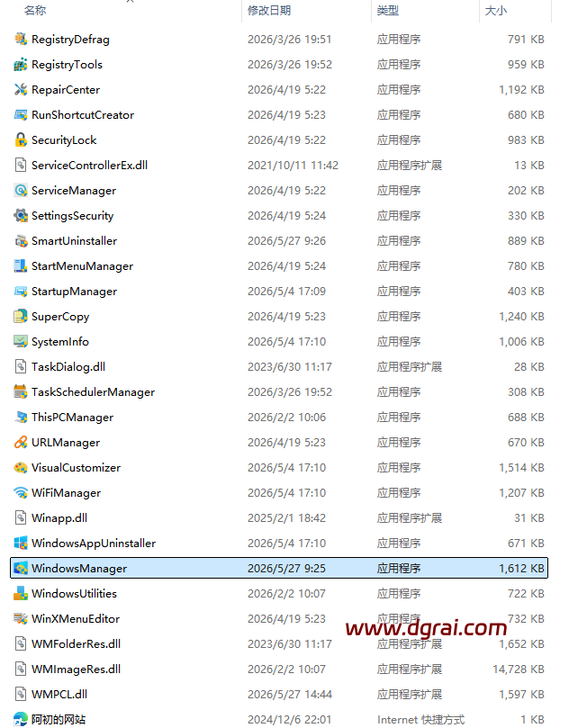Screen dimensions: 578x728
Task: Click the size value 14,728 KB
Action: point(519,669)
